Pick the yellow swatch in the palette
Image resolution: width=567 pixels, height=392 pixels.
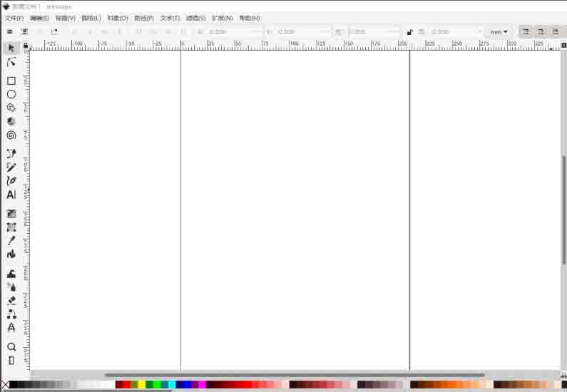142,385
